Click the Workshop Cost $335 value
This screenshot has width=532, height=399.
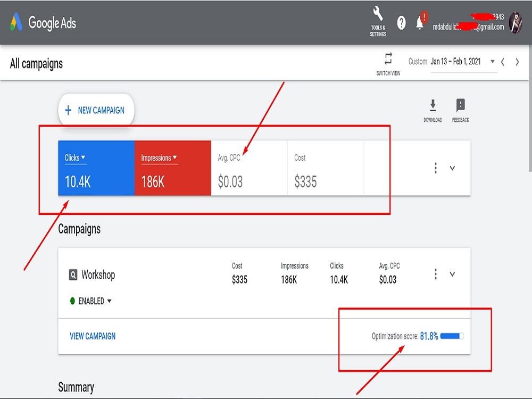[x=239, y=280]
